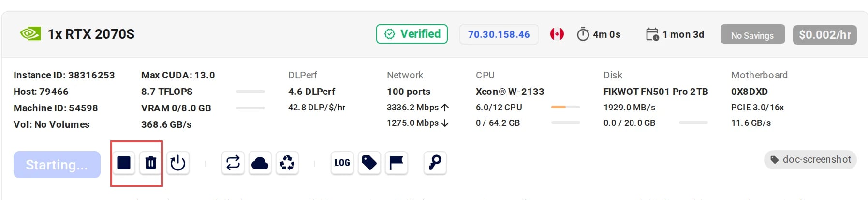This screenshot has height=200, width=868.
Task: Click 0 / 64.2 GB memory text
Action: 498,123
